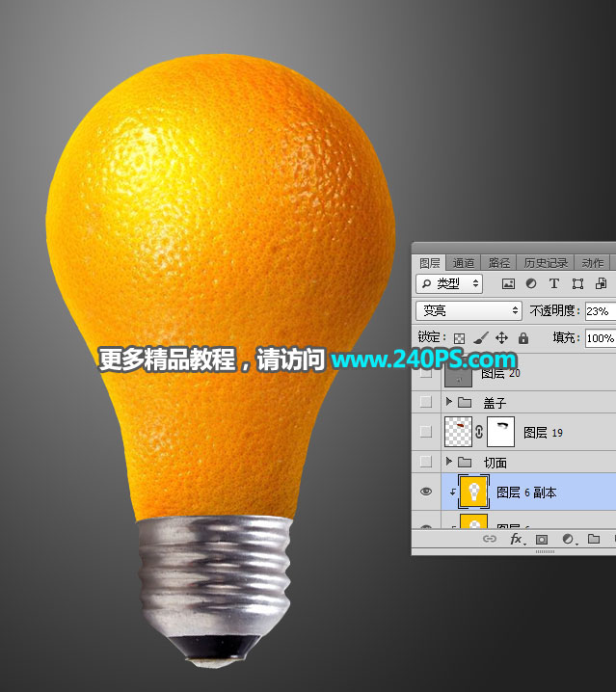The height and width of the screenshot is (692, 616).
Task: Lock transparent pixels icon
Action: (459, 338)
